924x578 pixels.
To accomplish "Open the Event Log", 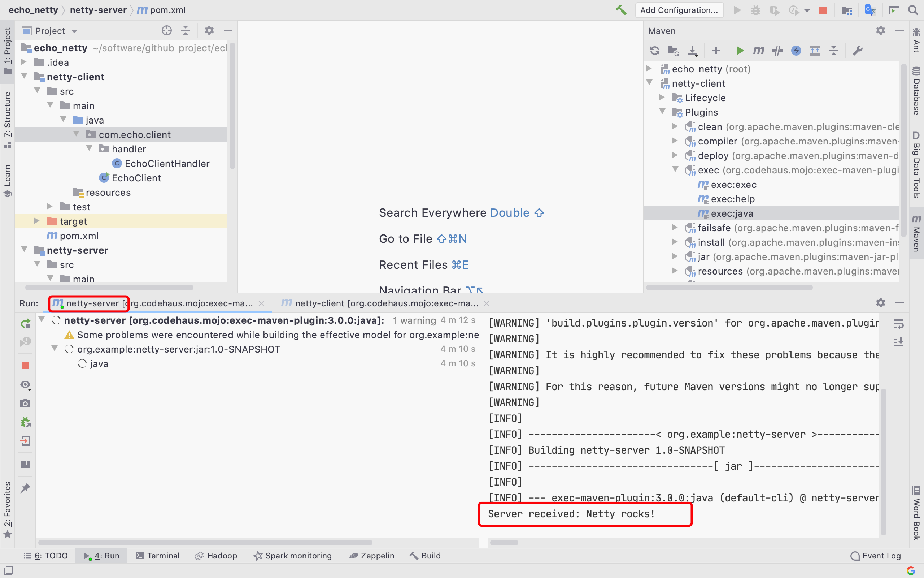I will 876,556.
